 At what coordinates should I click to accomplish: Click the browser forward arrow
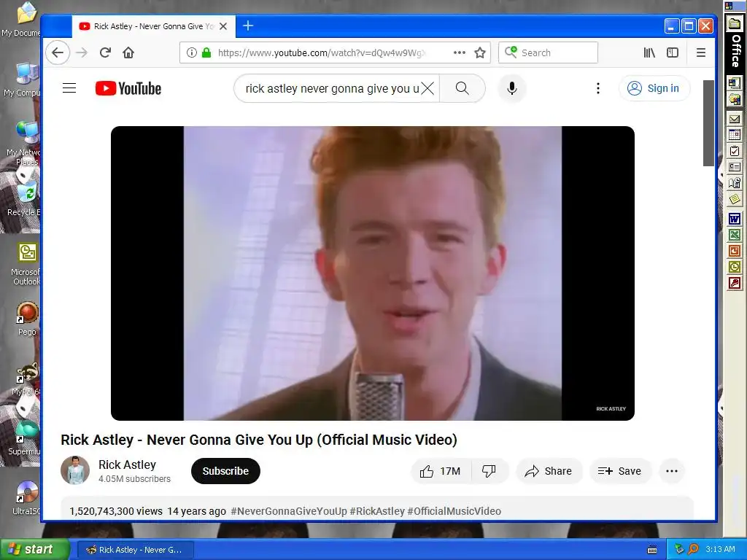click(82, 52)
